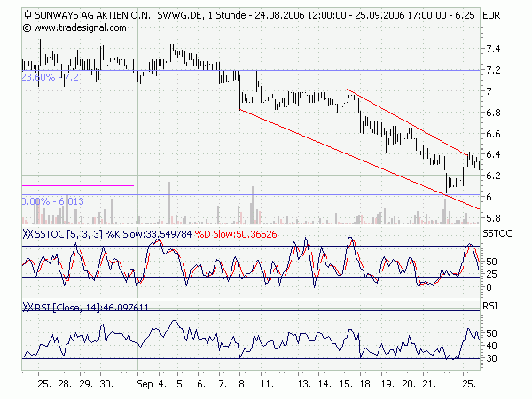
Task: Click price axis value 5.8
Action: [493, 218]
